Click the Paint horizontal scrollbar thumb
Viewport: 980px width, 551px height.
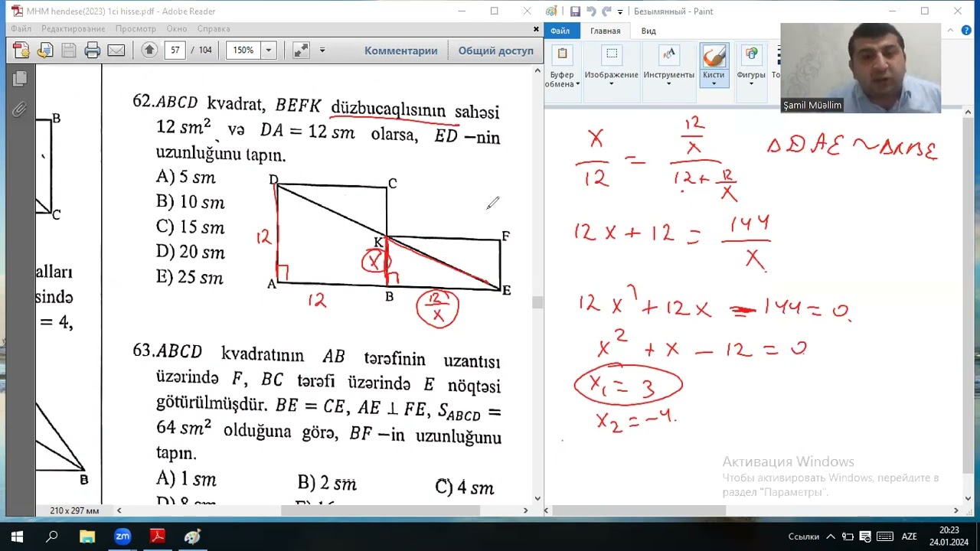pyautogui.click(x=639, y=510)
